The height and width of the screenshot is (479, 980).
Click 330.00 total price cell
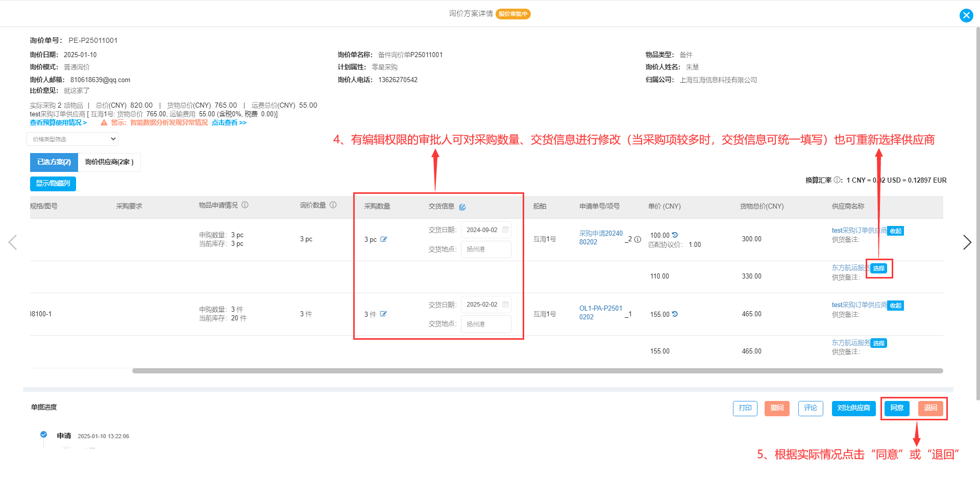[751, 276]
